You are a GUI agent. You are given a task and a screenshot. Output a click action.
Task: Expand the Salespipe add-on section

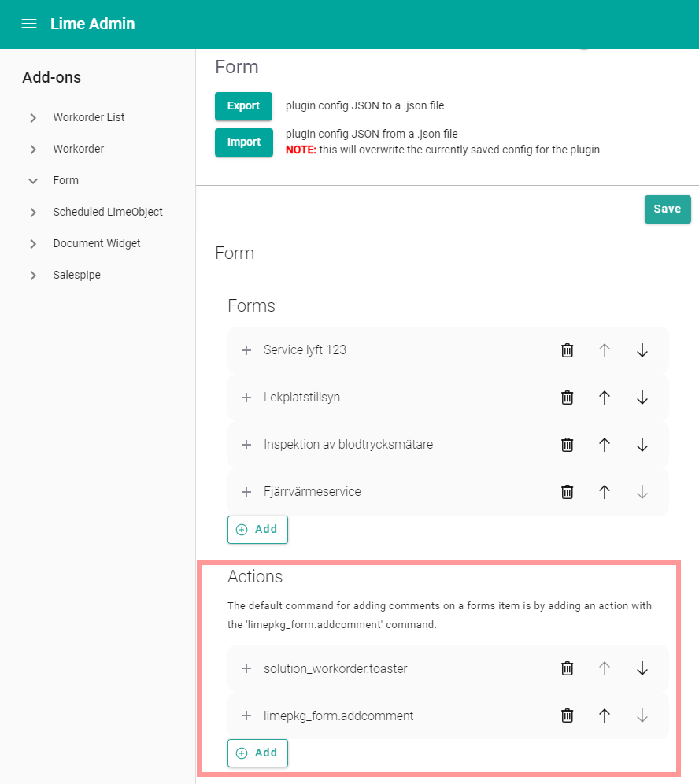(x=32, y=275)
